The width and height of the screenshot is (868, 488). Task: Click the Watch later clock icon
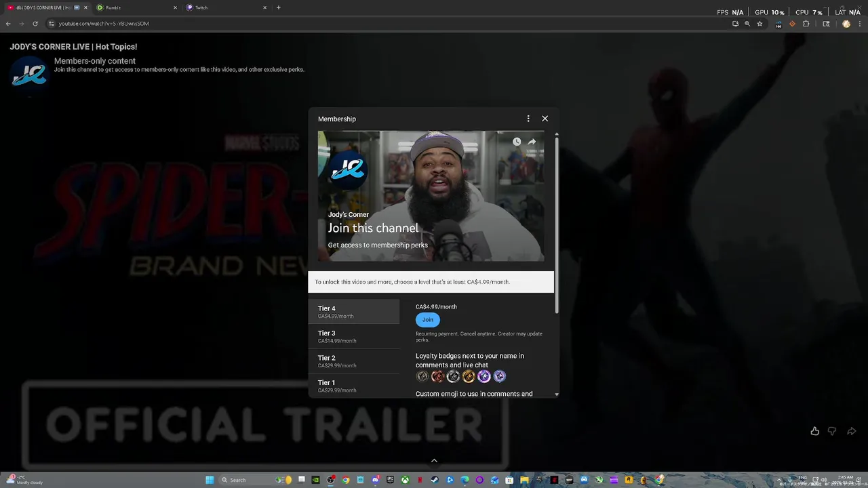tap(517, 142)
